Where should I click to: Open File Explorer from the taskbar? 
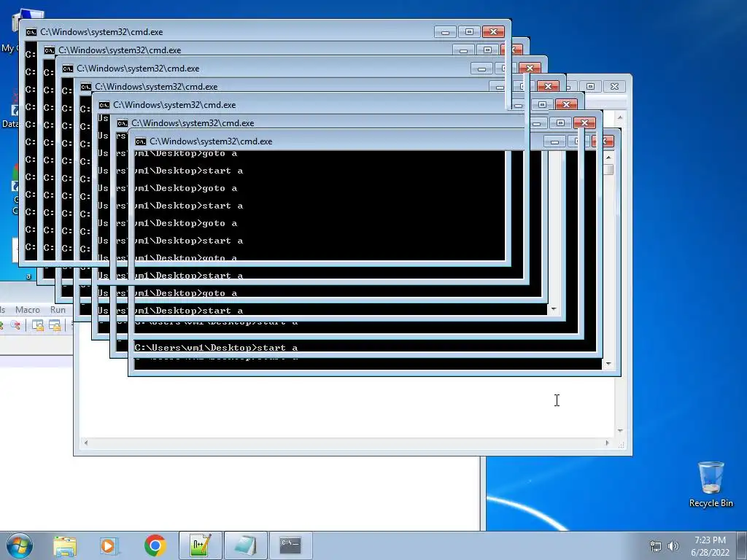65,545
